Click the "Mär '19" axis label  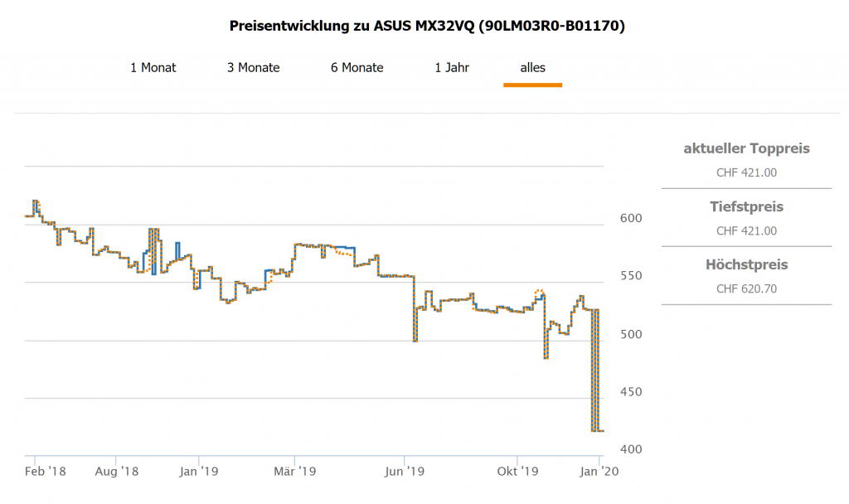(296, 472)
